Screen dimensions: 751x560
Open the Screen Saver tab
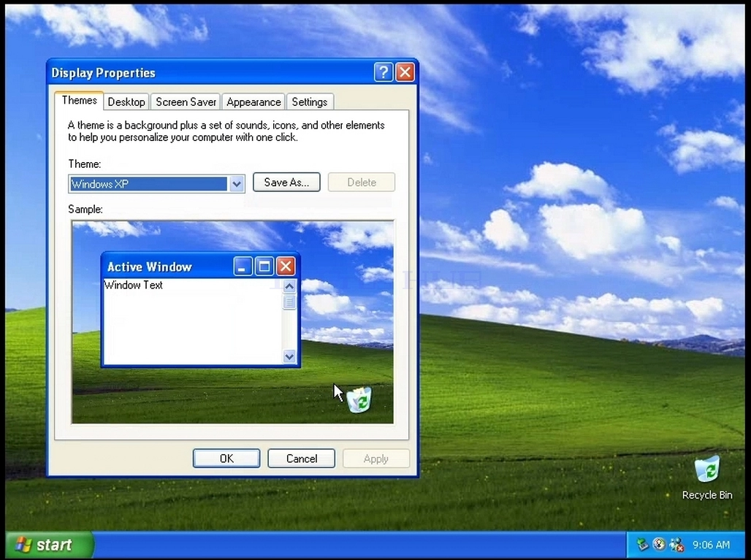[x=186, y=102]
